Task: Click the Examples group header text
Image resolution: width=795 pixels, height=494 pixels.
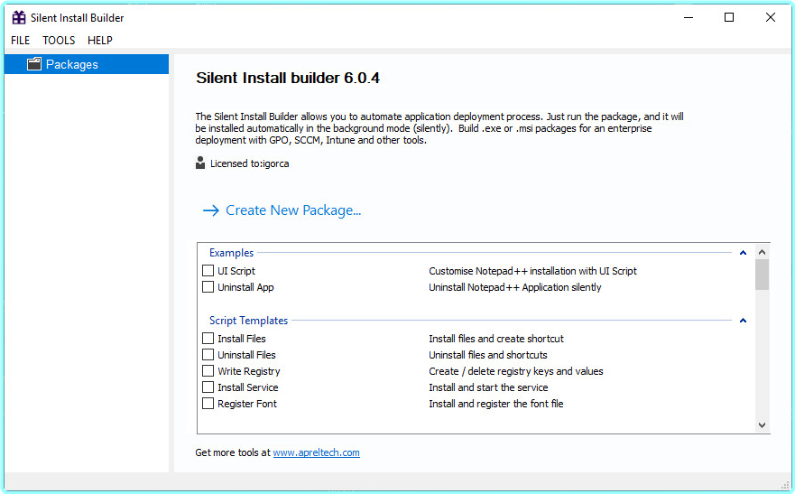Action: (x=231, y=253)
